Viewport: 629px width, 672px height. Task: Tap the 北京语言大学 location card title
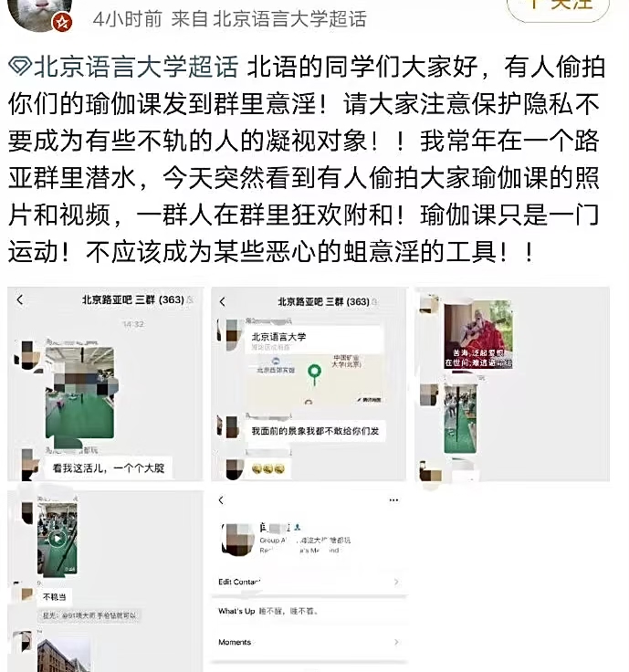click(x=279, y=337)
